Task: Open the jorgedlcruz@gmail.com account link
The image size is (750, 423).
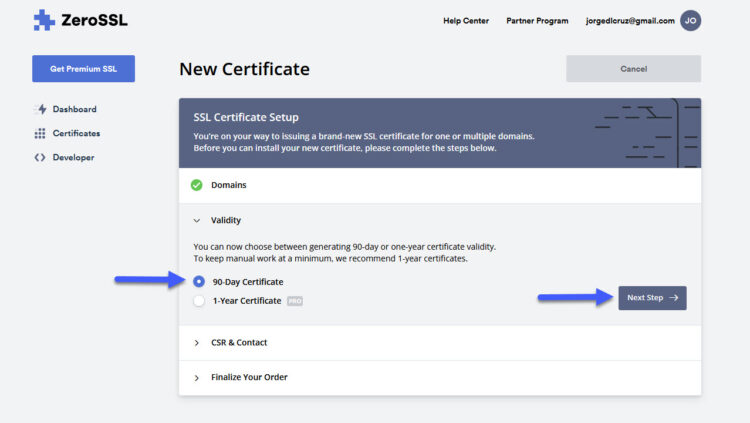Action: 630,21
